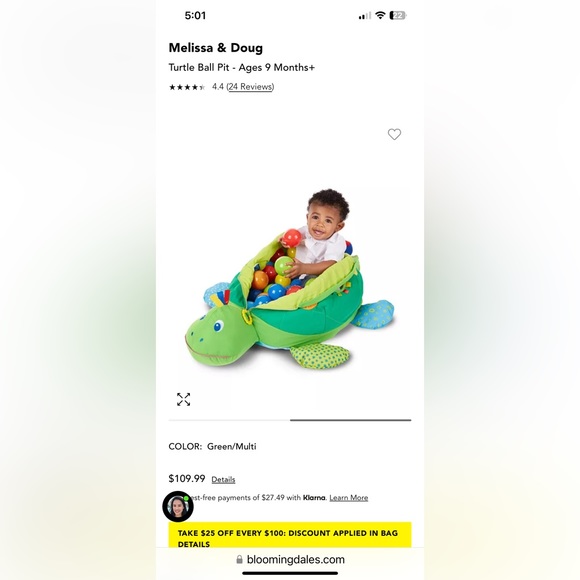Screen dimensions: 580x580
Task: Tap the image carousel progress bar
Action: [x=290, y=420]
